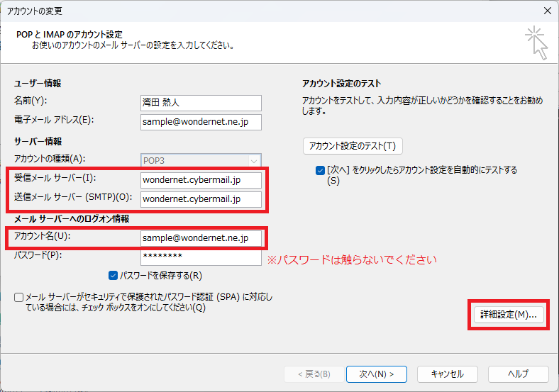Click the 受信メール サーバー(I) field

pos(201,180)
